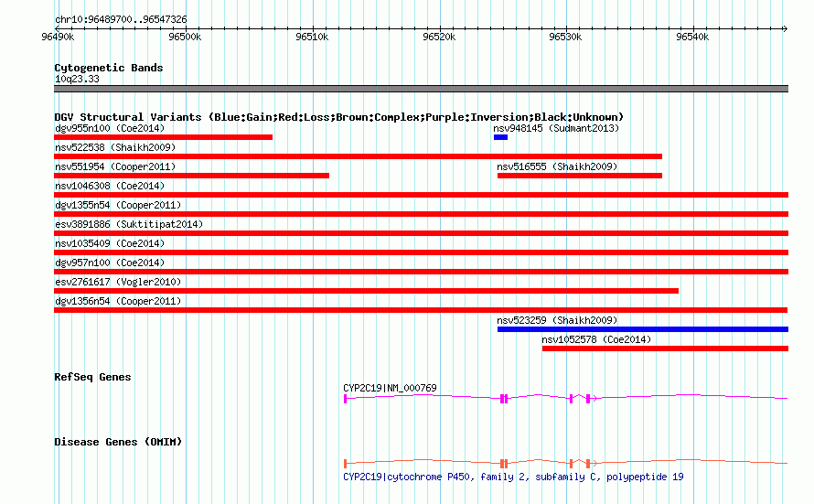Select the magenta CYP2C19 RefSeq gene track
The height and width of the screenshot is (504, 814).
point(565,398)
